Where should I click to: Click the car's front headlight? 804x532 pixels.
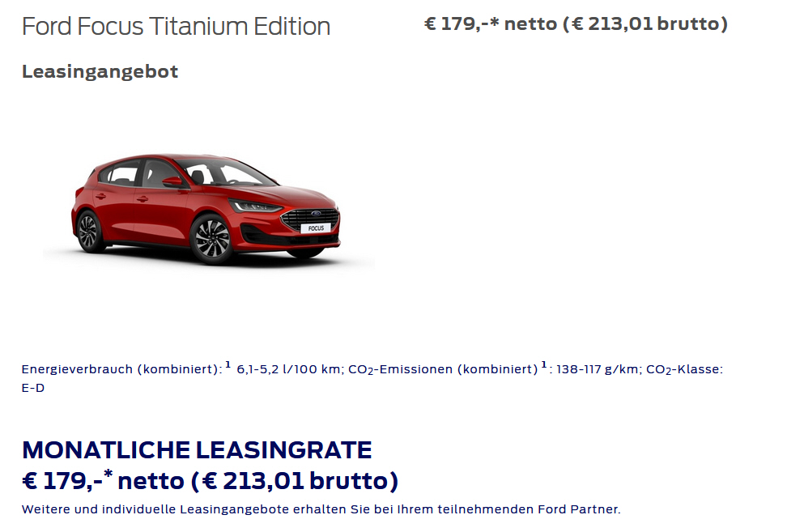pos(255,206)
